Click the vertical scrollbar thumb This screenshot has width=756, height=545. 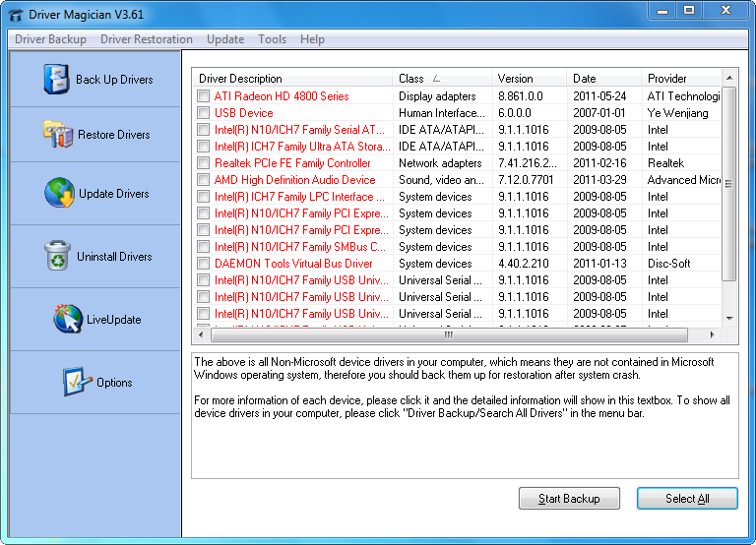coord(729,184)
